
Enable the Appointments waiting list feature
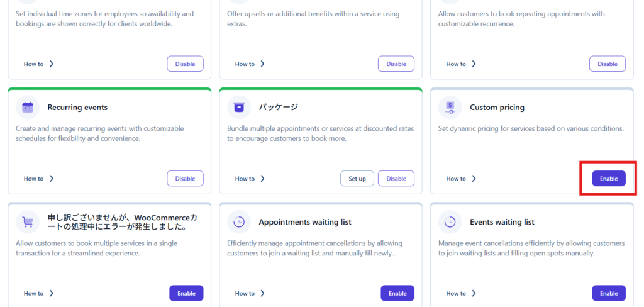(x=397, y=293)
